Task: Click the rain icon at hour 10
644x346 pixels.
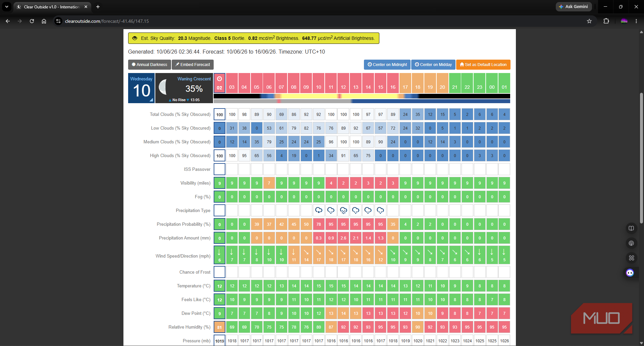Action: coord(319,210)
